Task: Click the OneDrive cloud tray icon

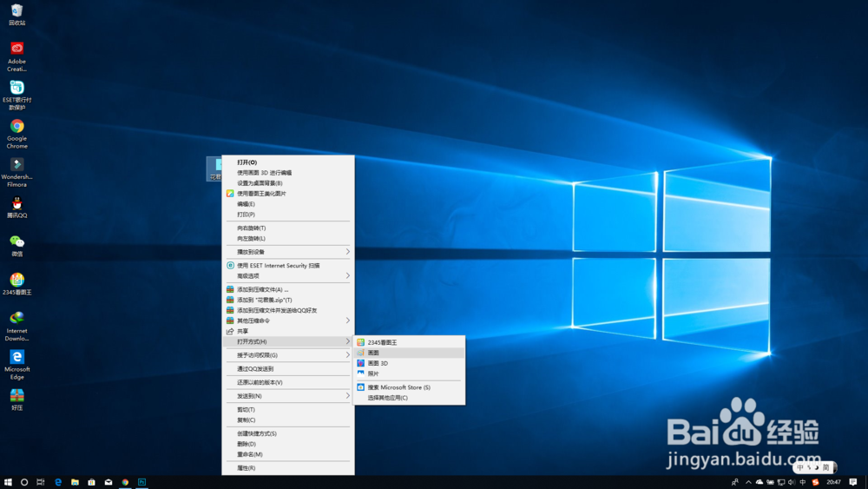Action: click(x=759, y=482)
